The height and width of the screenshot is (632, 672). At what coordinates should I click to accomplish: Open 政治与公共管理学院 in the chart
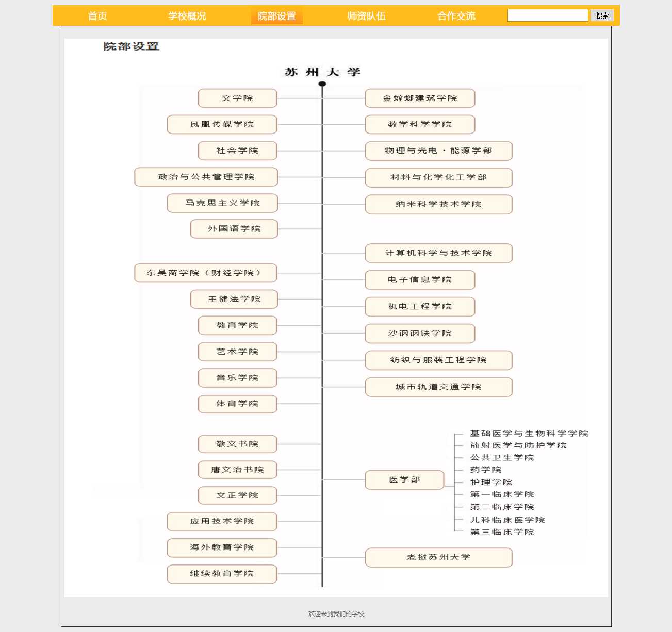click(206, 177)
